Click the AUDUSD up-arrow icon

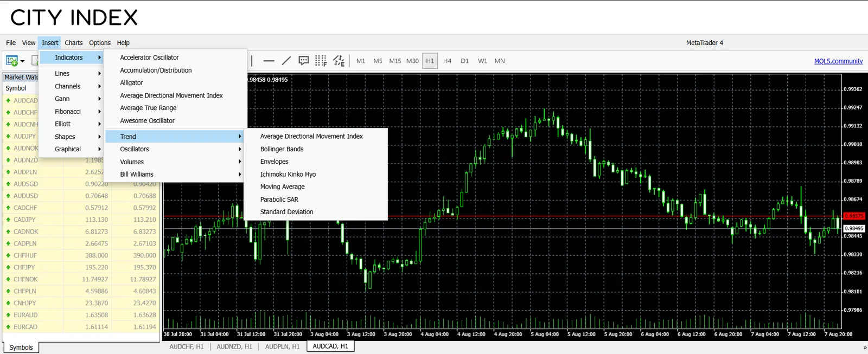[x=8, y=196]
